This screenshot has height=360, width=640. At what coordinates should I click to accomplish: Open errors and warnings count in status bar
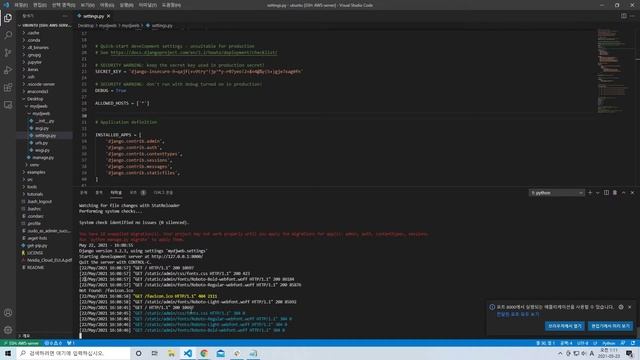click(53, 343)
